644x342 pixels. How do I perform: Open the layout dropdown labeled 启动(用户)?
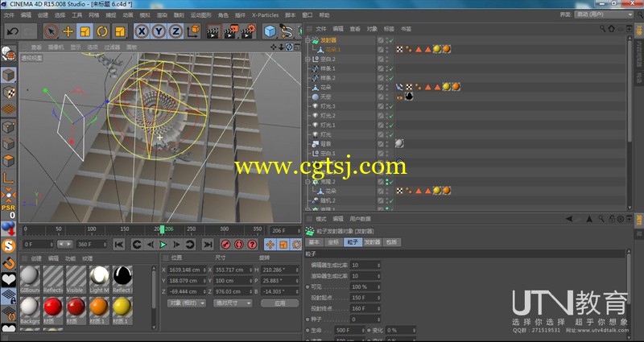[x=603, y=14]
